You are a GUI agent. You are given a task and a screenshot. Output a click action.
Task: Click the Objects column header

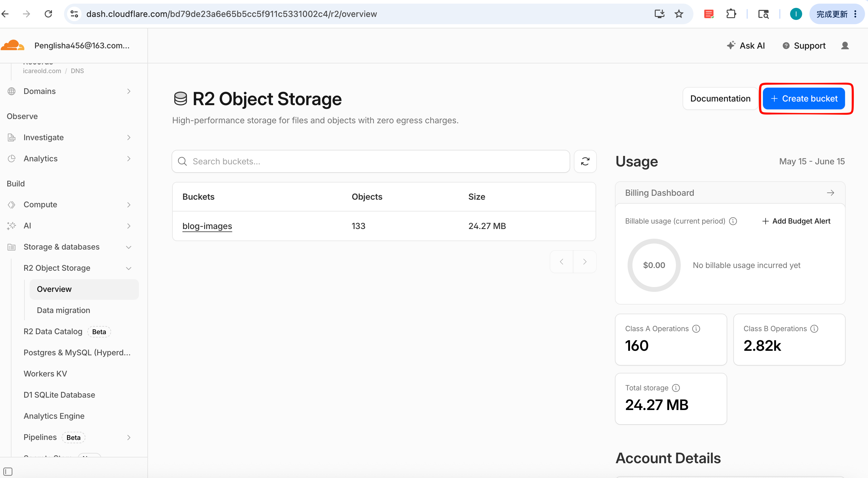pos(367,197)
